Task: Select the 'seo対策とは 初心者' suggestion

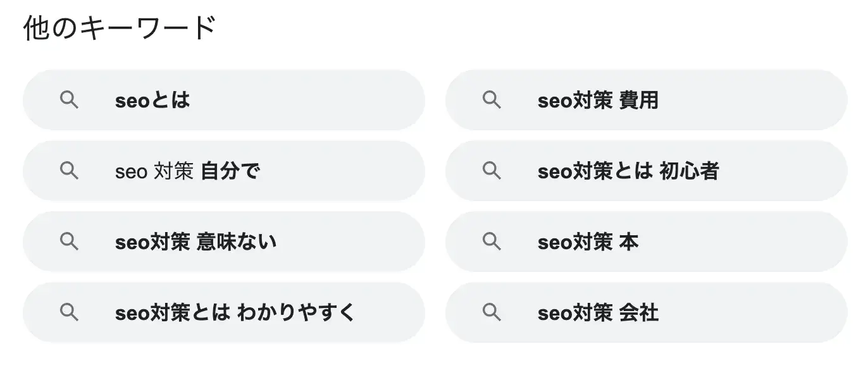Action: click(647, 171)
